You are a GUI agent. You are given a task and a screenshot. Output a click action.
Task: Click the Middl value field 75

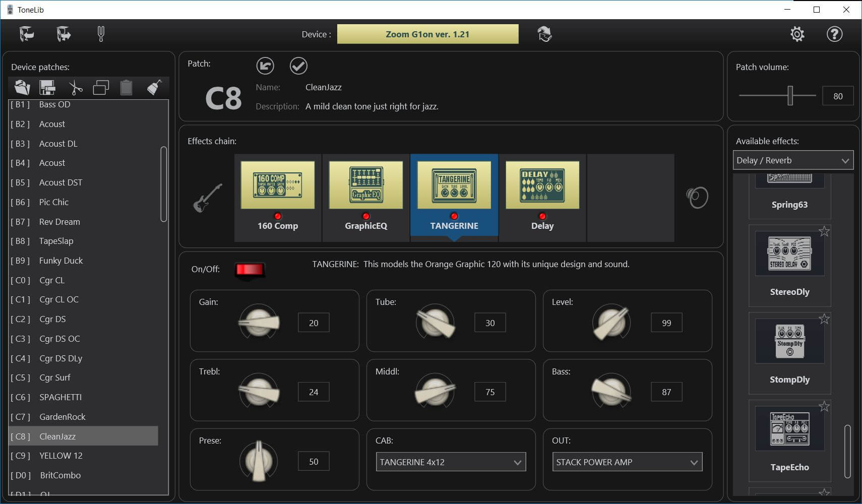[490, 392]
